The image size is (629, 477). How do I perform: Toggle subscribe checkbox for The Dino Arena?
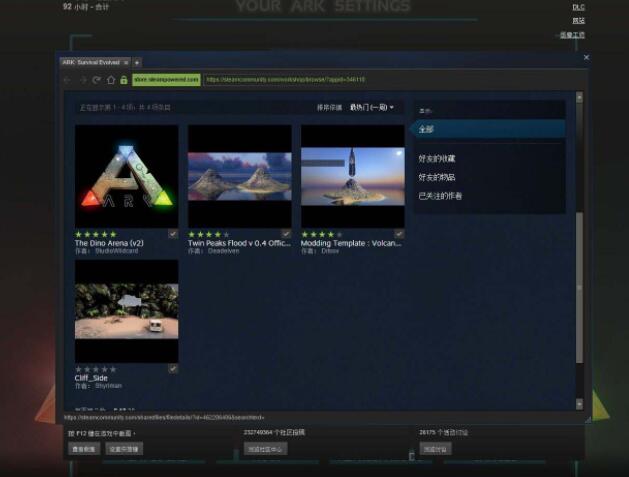click(173, 234)
